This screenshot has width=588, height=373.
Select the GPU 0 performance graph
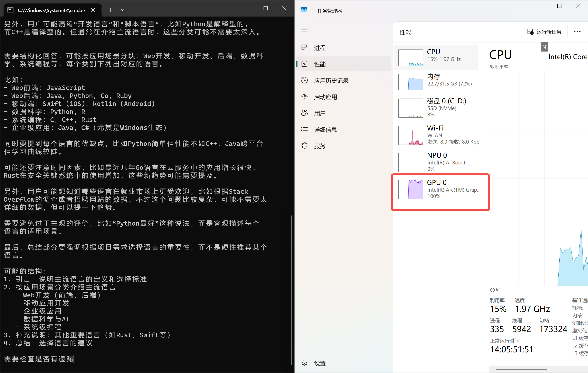coord(410,190)
